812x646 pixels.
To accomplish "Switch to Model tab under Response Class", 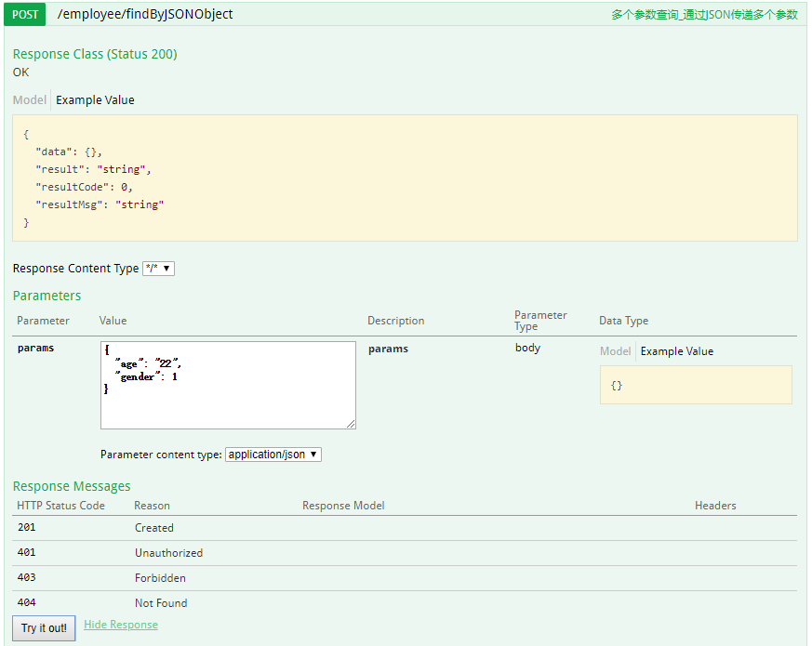I will (x=30, y=100).
